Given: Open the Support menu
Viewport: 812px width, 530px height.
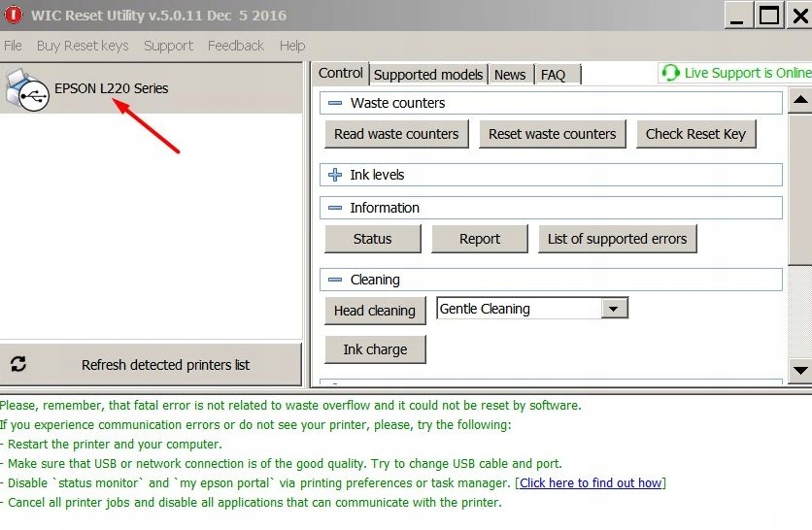Looking at the screenshot, I should click(x=168, y=46).
